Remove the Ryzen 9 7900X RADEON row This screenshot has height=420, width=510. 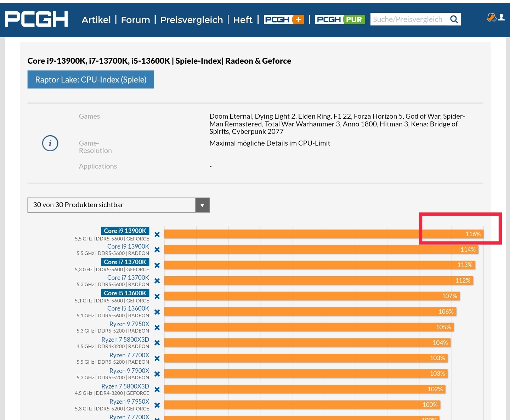pos(157,374)
